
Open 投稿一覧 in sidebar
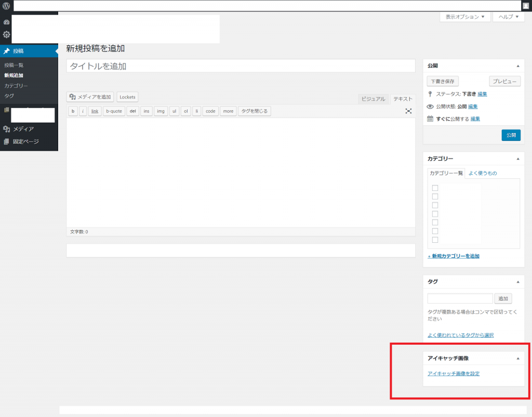pyautogui.click(x=14, y=65)
